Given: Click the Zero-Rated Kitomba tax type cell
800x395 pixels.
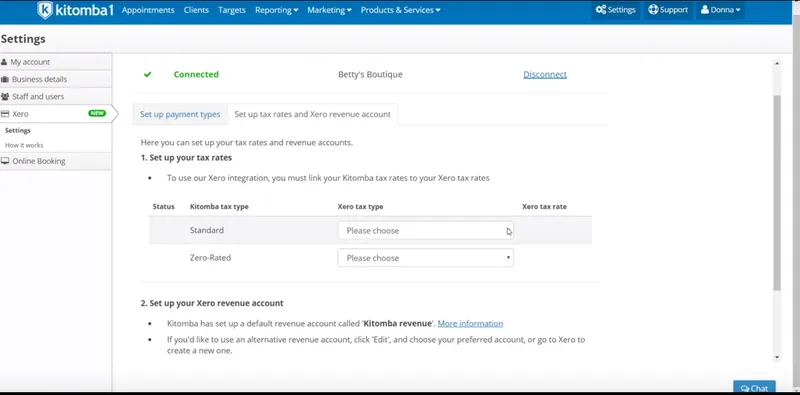Looking at the screenshot, I should click(x=210, y=258).
